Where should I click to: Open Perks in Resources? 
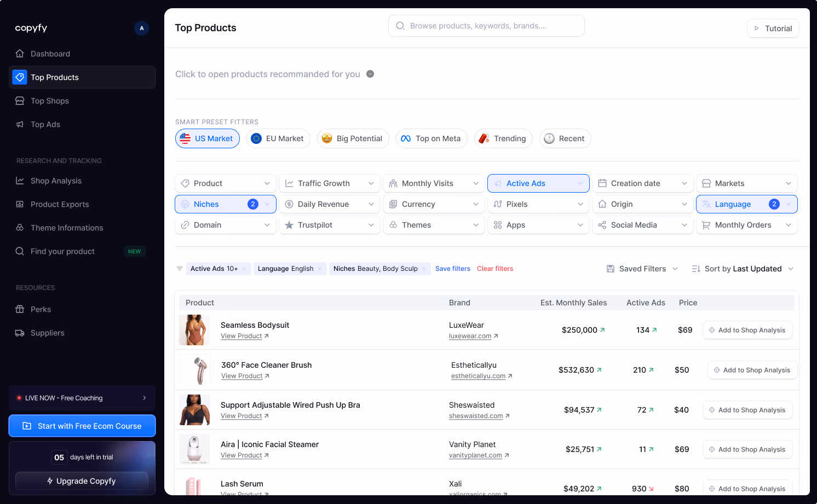point(82,309)
